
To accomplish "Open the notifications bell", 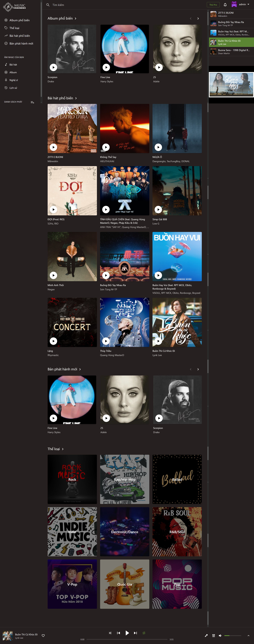I will click(225, 5).
